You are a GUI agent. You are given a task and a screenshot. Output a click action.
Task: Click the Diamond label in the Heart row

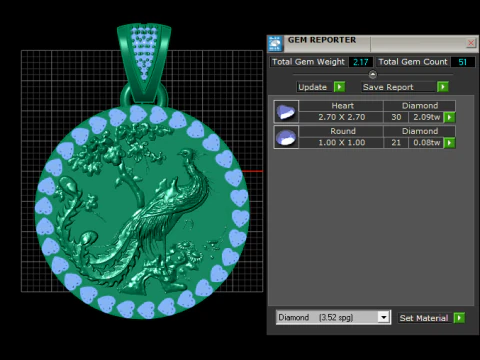[420, 106]
